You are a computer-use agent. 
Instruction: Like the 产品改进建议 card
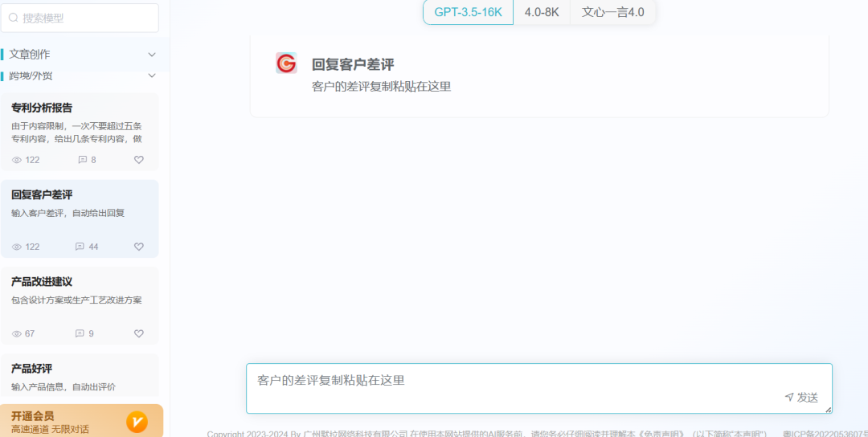(x=139, y=333)
